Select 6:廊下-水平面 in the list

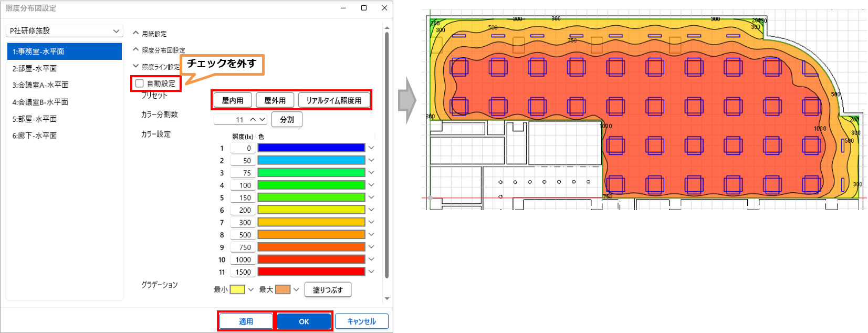[64, 136]
